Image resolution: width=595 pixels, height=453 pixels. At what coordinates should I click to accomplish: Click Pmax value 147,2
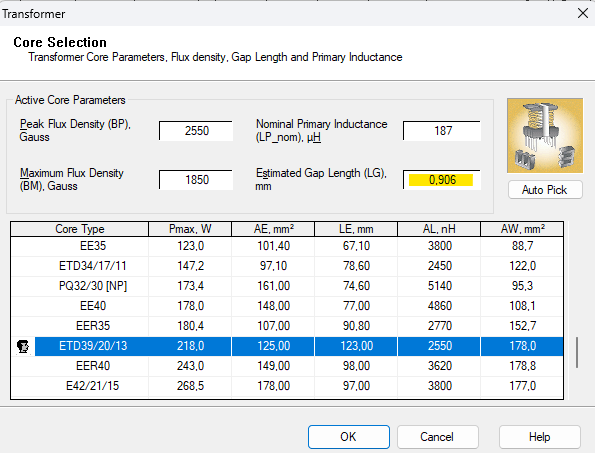click(x=190, y=266)
